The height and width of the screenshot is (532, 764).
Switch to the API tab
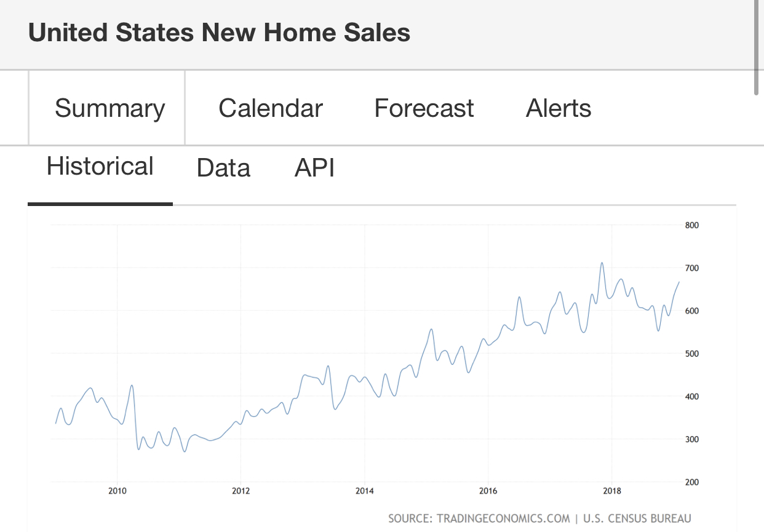(314, 168)
